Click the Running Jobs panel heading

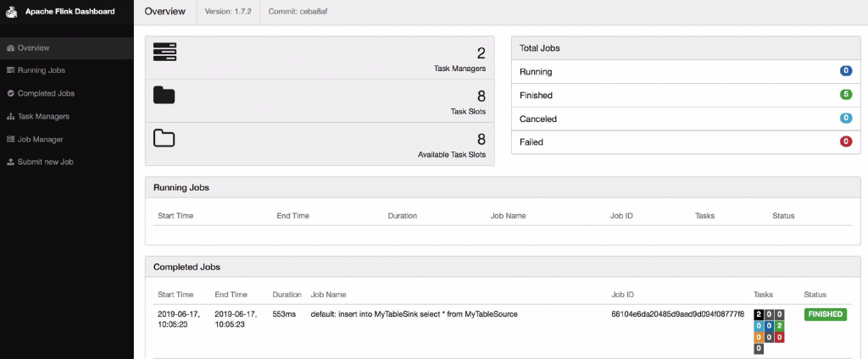coord(181,187)
